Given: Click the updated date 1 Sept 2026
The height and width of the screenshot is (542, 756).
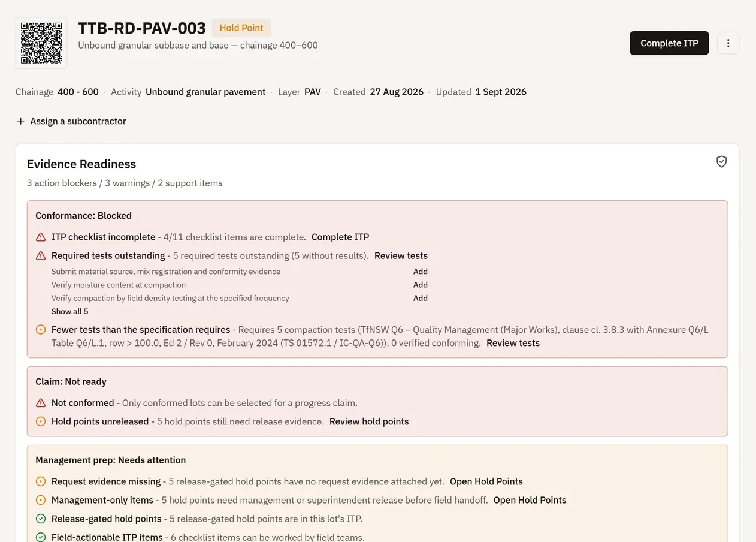Looking at the screenshot, I should point(501,92).
